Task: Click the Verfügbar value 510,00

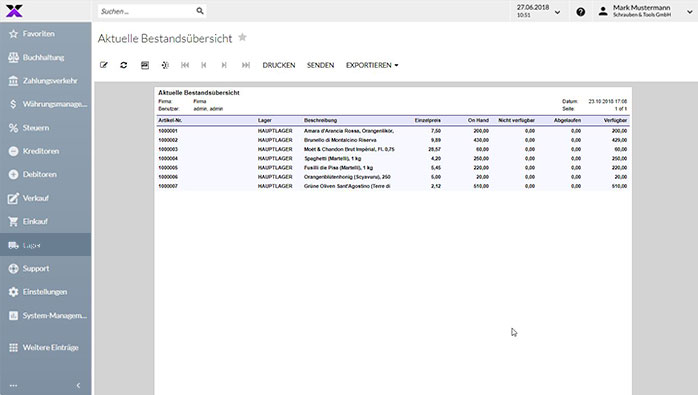Action: [x=619, y=186]
